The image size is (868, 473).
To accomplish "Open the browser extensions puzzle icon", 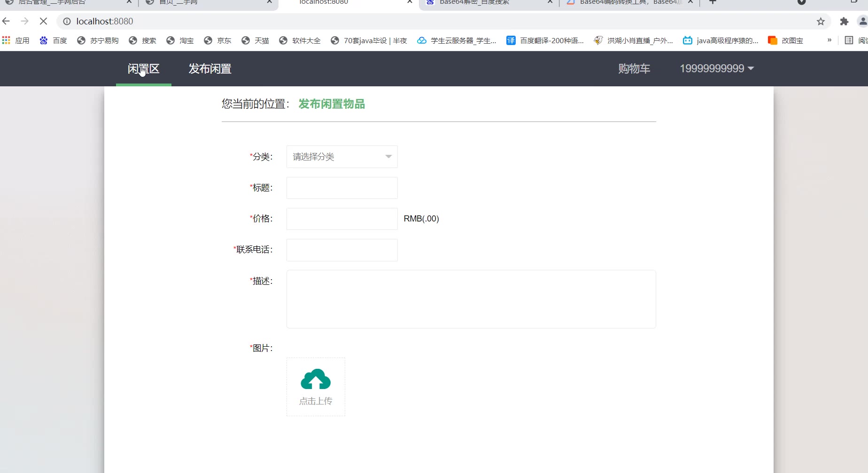I will coord(844,21).
